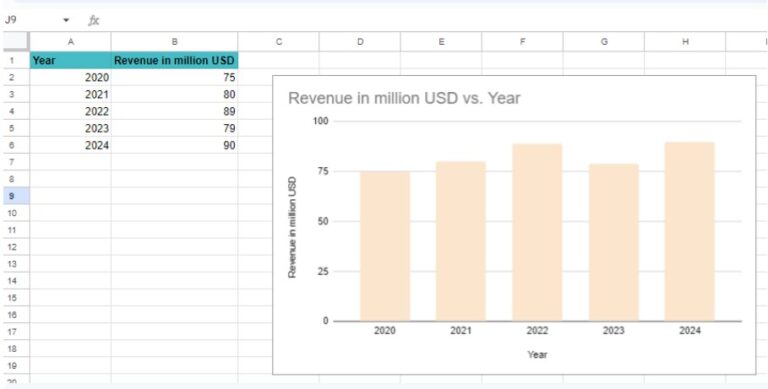Click the 2021 bar in chart
This screenshot has height=389, width=768.
point(461,241)
